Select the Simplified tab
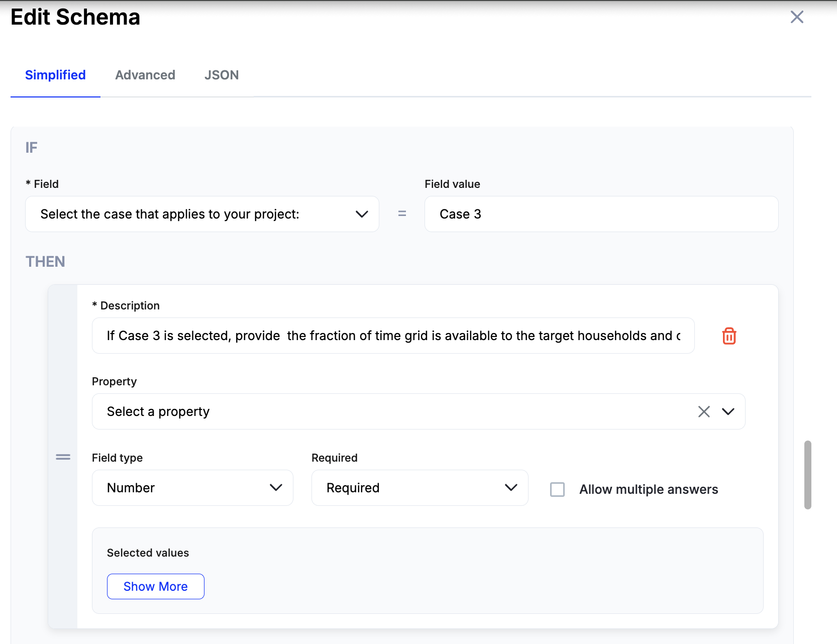Viewport: 837px width, 644px height. (55, 75)
